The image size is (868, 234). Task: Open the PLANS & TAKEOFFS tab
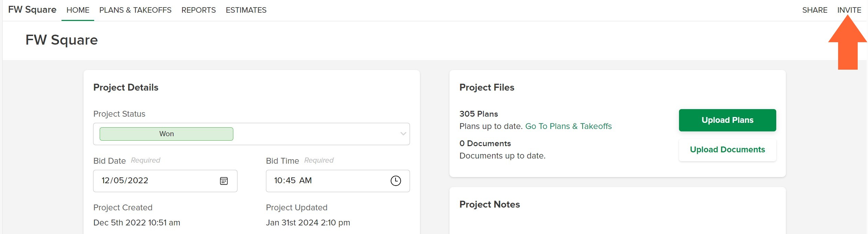(x=135, y=10)
